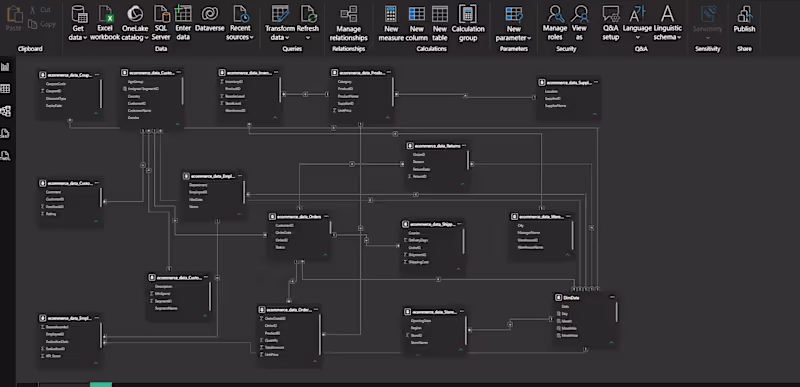
Task: Collapse the Suppliers table card chevron
Action: coord(594,114)
